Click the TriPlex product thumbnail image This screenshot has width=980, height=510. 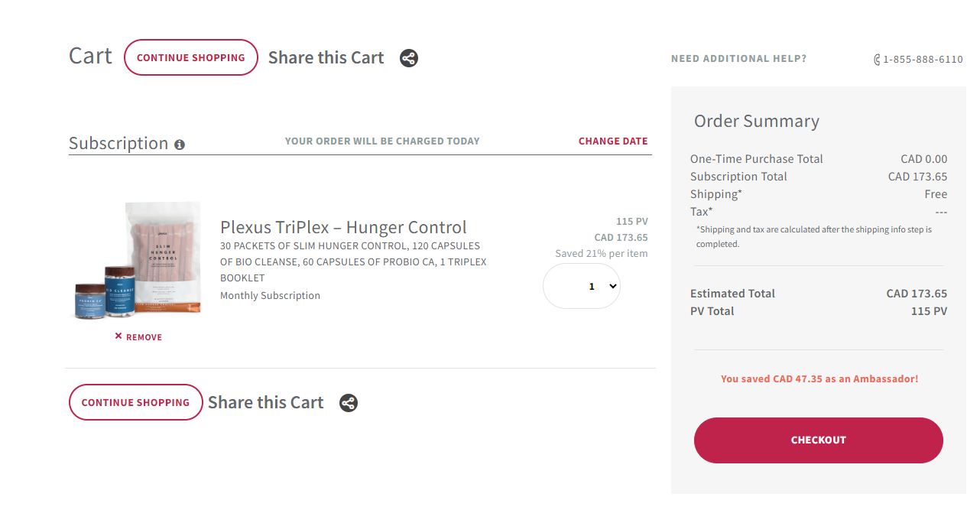click(138, 261)
